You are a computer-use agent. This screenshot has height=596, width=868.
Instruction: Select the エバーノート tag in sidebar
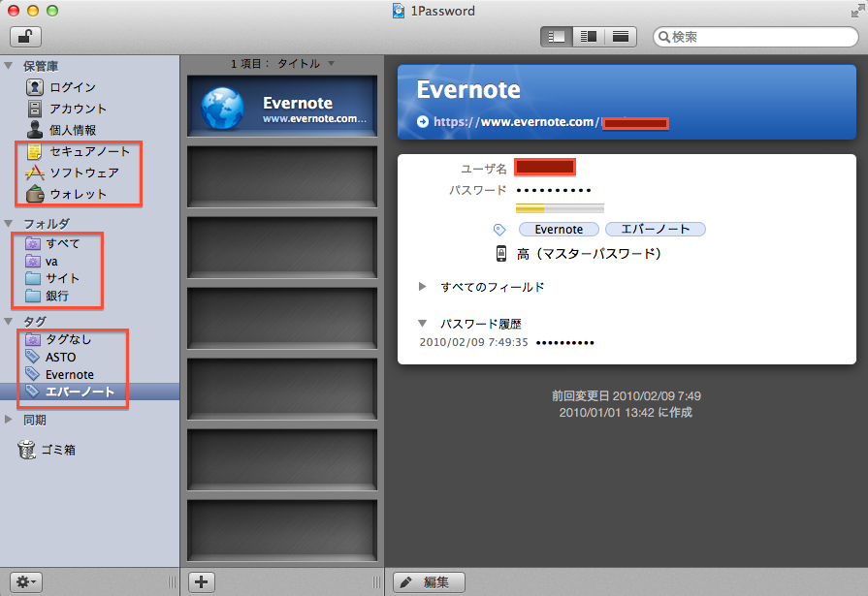tap(70, 392)
